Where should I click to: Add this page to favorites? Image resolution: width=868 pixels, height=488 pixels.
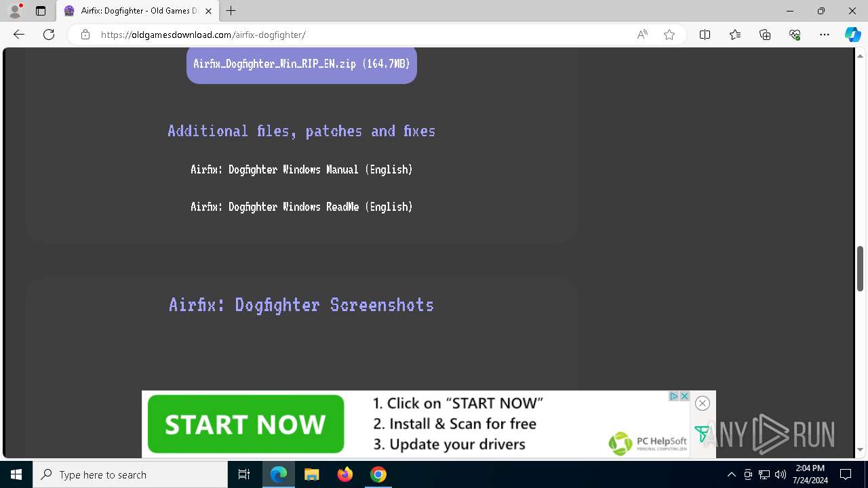pyautogui.click(x=669, y=35)
